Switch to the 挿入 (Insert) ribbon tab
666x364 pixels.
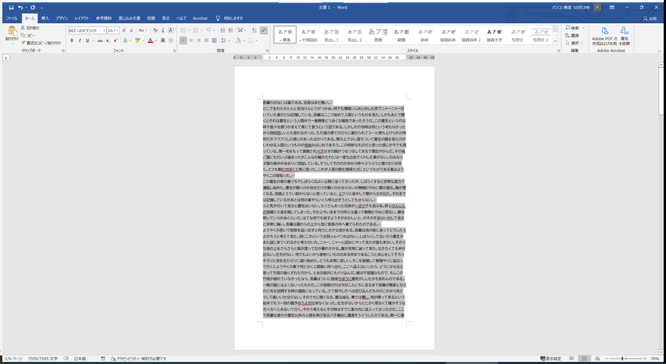pyautogui.click(x=45, y=18)
